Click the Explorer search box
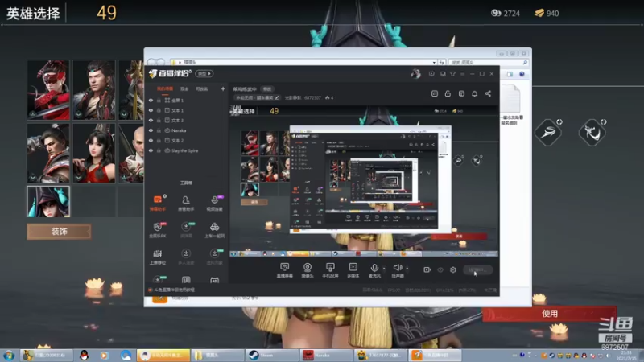The height and width of the screenshot is (362, 644). (489, 63)
